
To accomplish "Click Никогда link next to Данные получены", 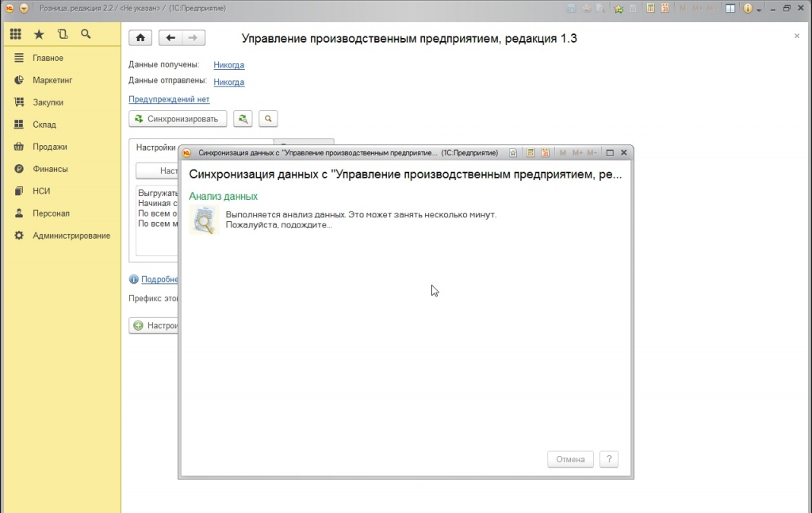I will (228, 65).
